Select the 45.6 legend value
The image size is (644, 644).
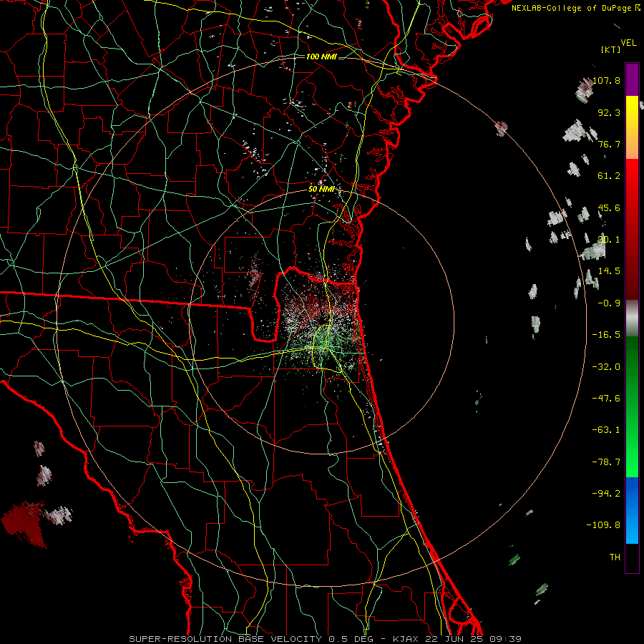click(609, 208)
